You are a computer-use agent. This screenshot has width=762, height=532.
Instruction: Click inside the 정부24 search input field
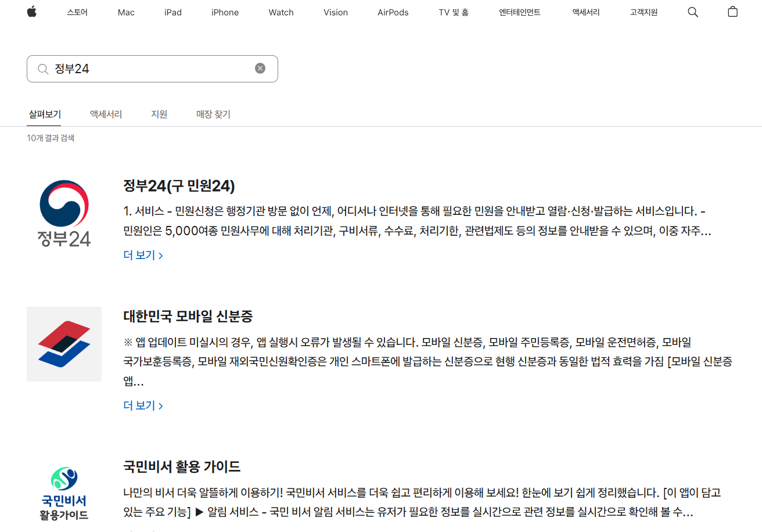[151, 68]
